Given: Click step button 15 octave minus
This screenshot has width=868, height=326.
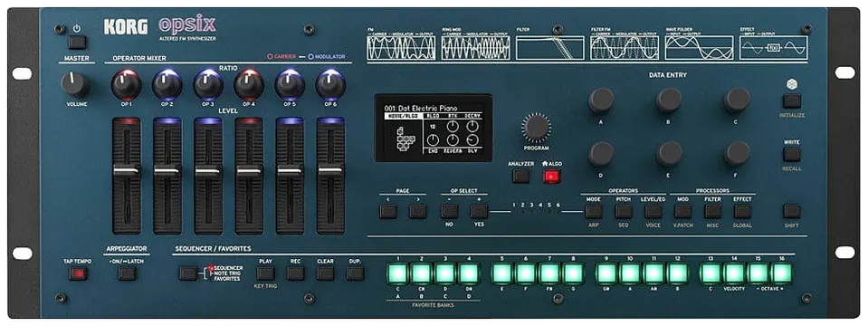Looking at the screenshot, I should [x=758, y=273].
